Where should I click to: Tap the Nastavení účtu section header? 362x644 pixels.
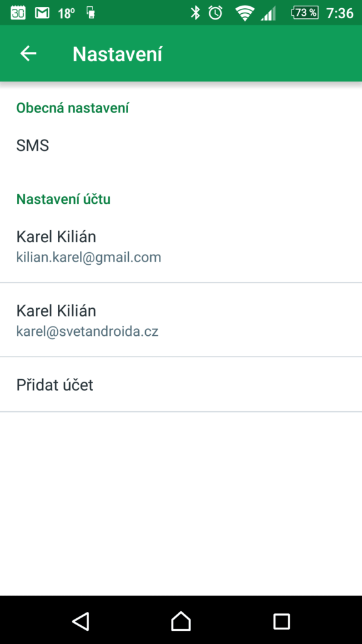tap(63, 199)
